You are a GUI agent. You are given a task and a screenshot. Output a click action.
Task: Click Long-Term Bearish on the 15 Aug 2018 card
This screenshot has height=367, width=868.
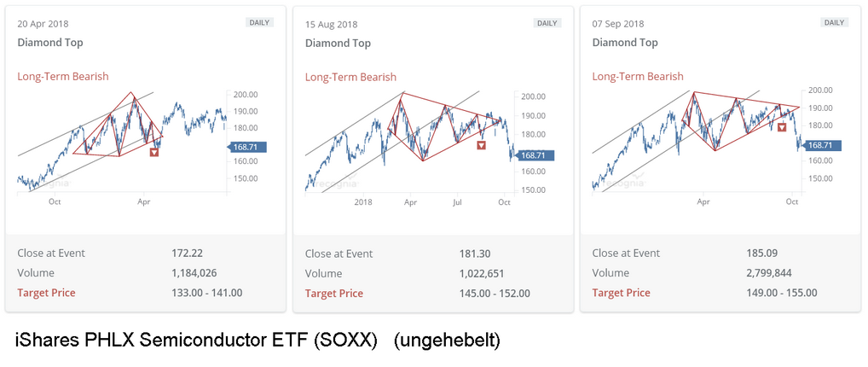pyautogui.click(x=350, y=78)
